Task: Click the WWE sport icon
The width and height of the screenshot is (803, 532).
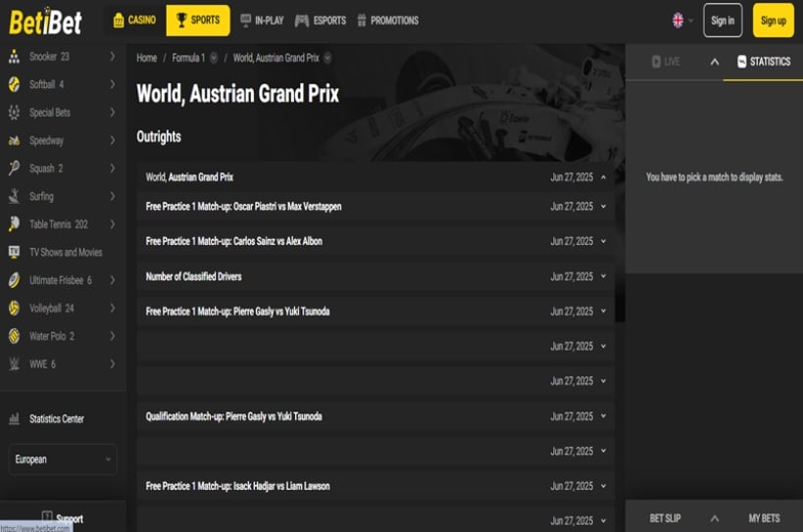Action: coord(15,363)
